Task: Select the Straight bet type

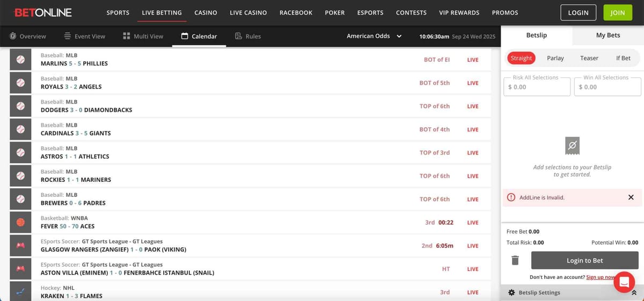Action: pyautogui.click(x=521, y=58)
